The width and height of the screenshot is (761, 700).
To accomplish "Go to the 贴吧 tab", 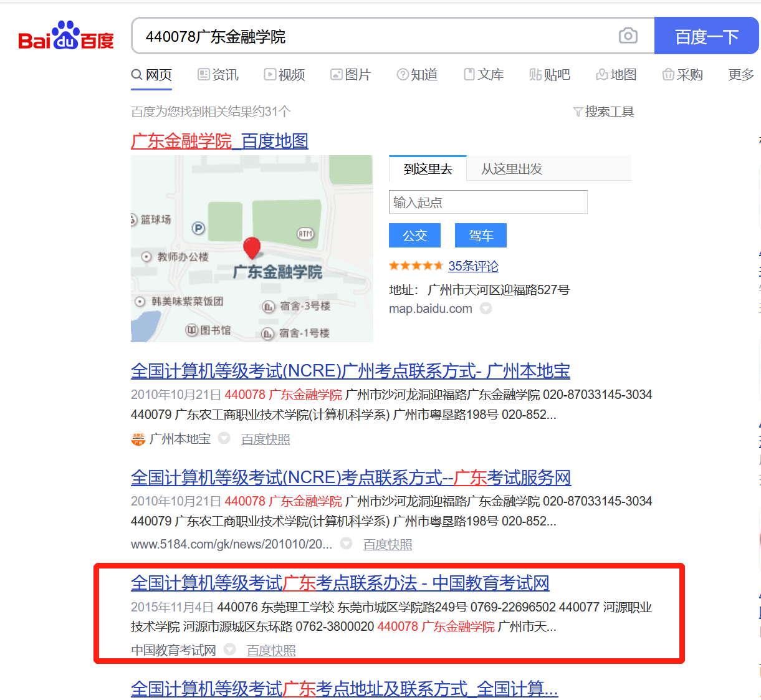I will (x=550, y=75).
